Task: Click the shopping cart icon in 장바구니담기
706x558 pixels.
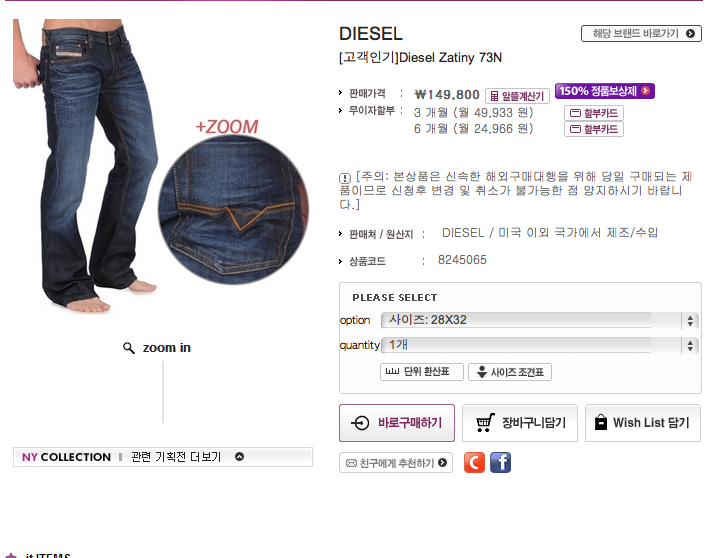Action: (485, 422)
